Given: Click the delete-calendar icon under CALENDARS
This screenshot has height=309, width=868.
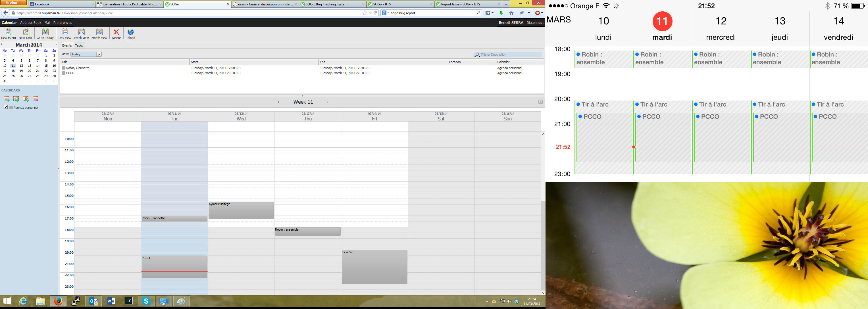Looking at the screenshot, I should 36,99.
